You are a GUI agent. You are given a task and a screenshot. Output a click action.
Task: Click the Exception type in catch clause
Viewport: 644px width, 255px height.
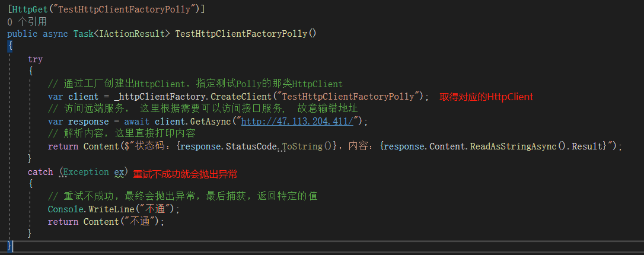(86, 172)
